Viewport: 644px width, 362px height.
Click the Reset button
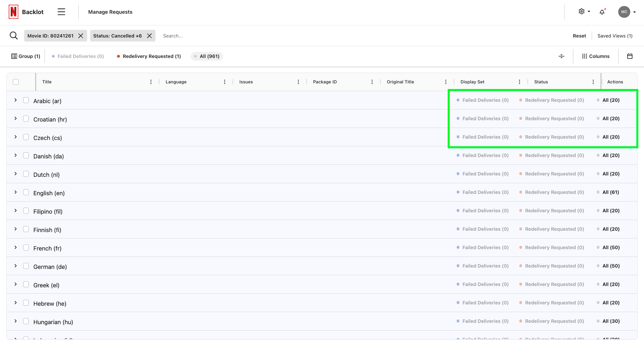tap(579, 36)
